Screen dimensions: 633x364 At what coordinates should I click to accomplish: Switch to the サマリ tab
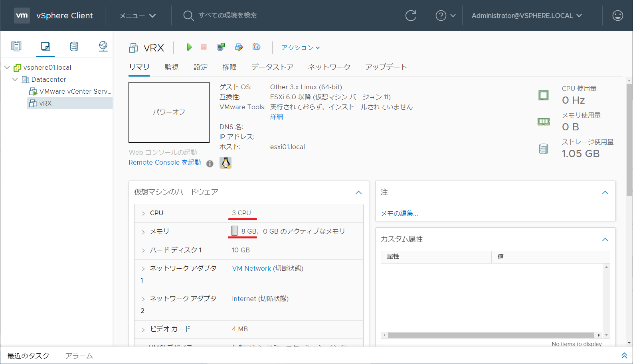139,67
